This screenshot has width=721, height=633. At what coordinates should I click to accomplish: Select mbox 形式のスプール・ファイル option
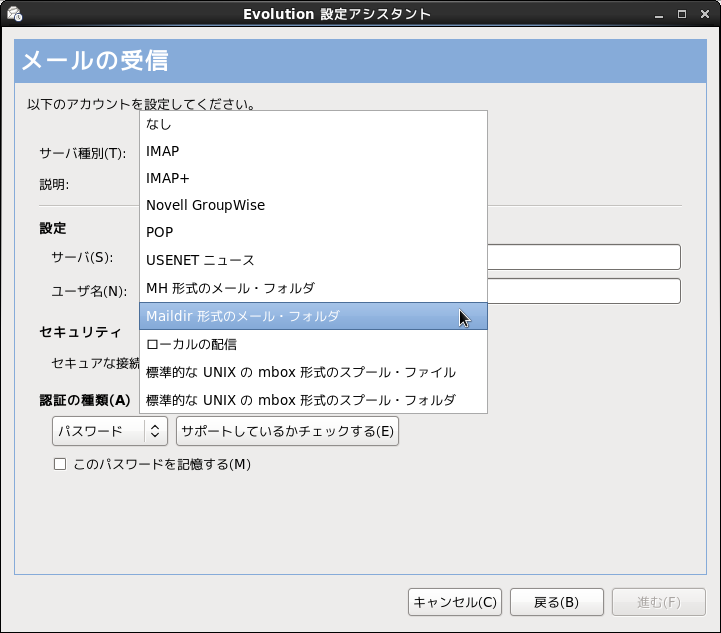[313, 372]
